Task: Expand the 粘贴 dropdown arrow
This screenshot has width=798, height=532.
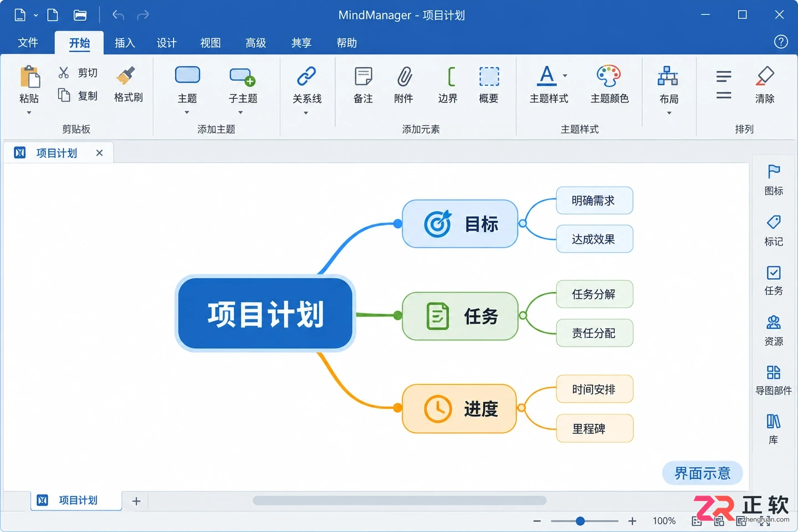Action: (x=29, y=112)
